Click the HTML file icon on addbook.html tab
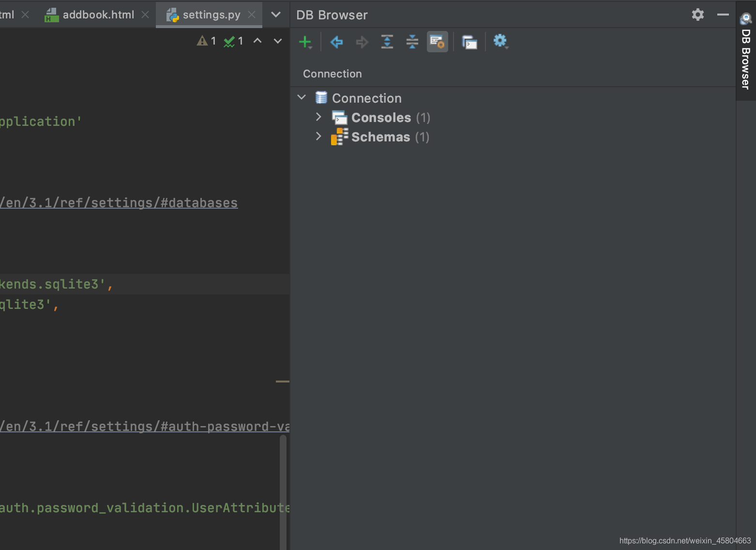The height and width of the screenshot is (550, 756). pos(51,15)
